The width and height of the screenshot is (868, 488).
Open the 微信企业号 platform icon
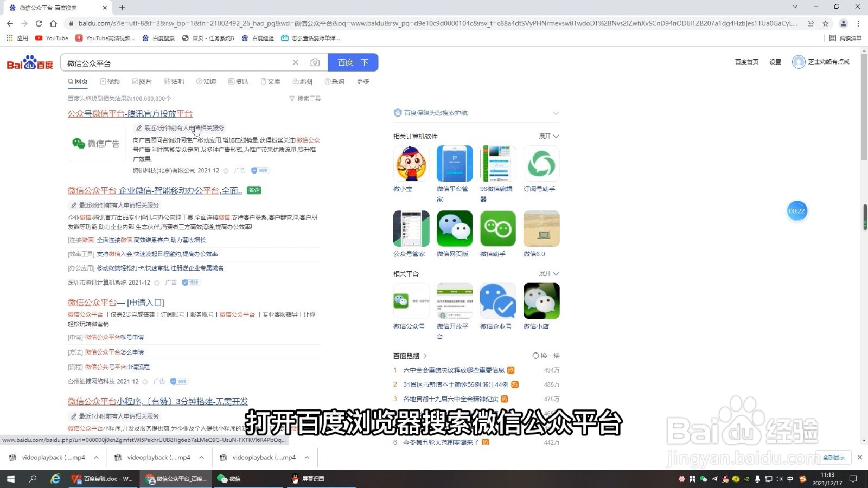pos(498,301)
